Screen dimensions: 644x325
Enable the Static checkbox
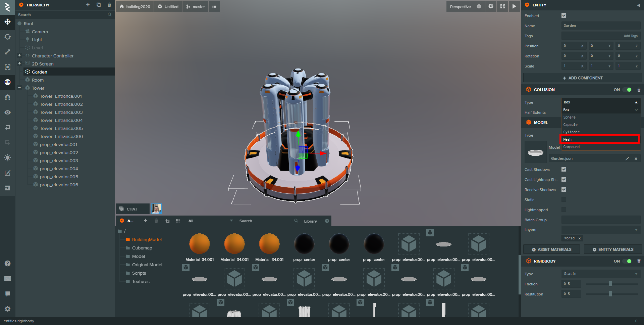[564, 199]
